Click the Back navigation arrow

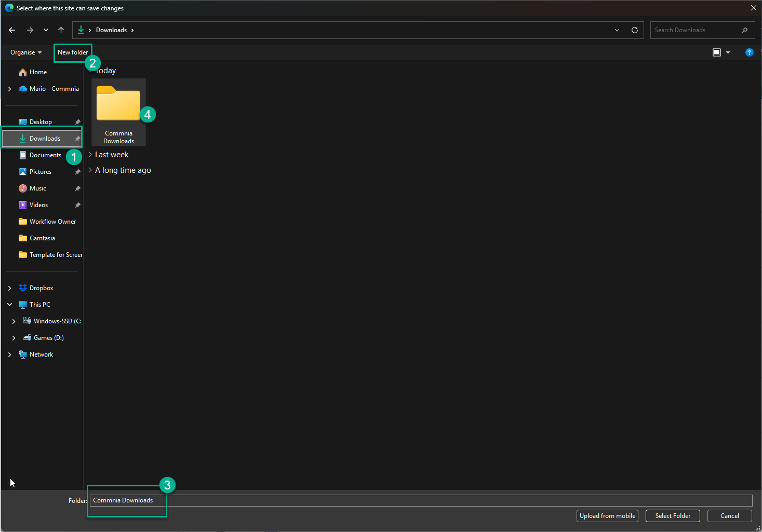click(x=12, y=30)
